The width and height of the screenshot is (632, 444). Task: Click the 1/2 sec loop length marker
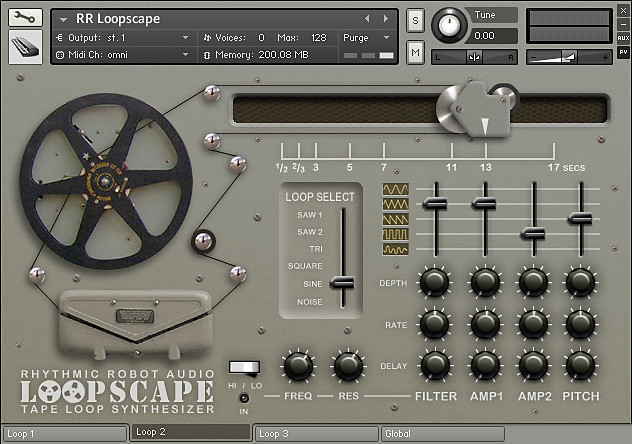[282, 168]
